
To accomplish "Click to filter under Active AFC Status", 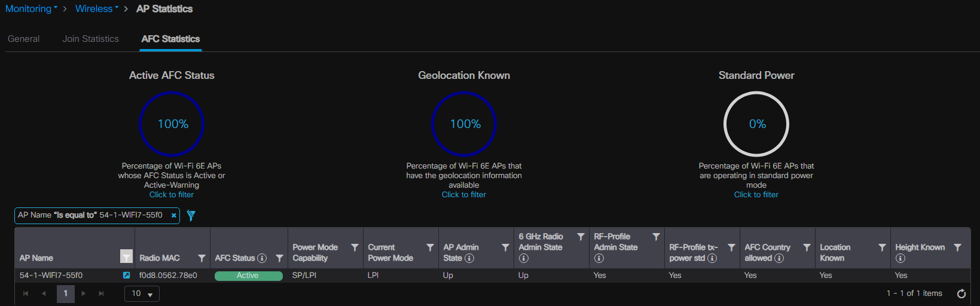I will pos(172,195).
